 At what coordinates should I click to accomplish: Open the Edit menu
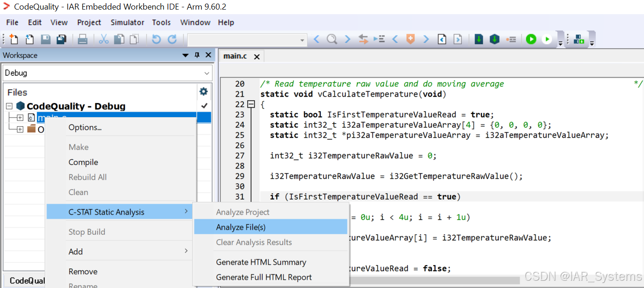pyautogui.click(x=35, y=22)
